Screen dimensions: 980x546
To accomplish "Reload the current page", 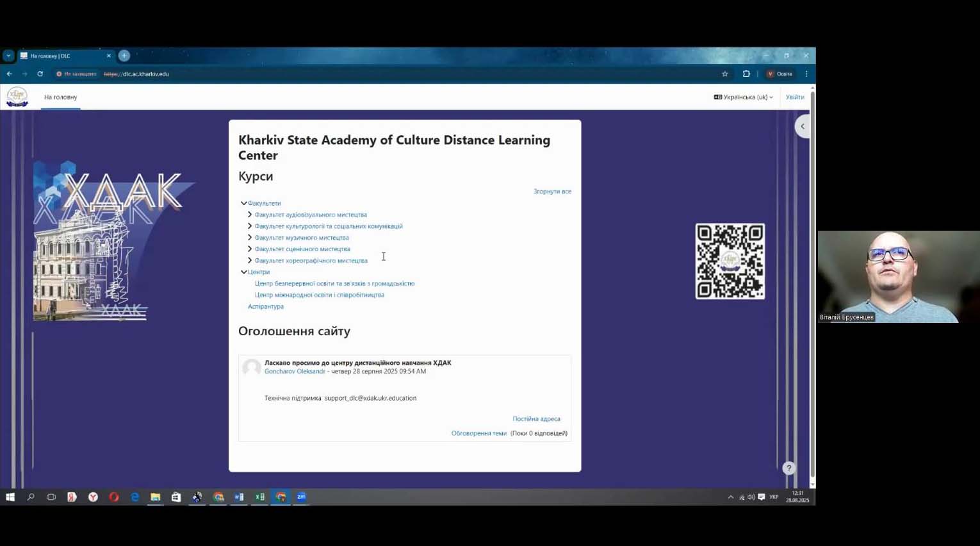I will pos(40,74).
